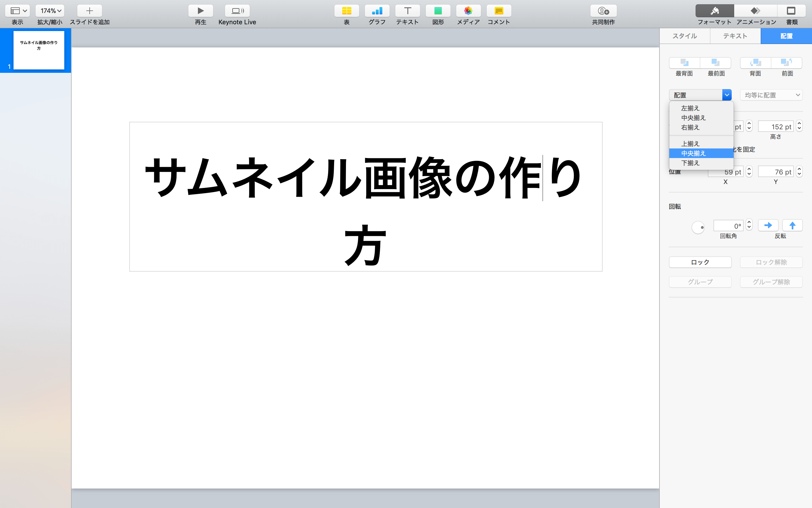Image resolution: width=812 pixels, height=508 pixels.
Task: Choose highlighted vertical 中央揃え option
Action: point(701,153)
